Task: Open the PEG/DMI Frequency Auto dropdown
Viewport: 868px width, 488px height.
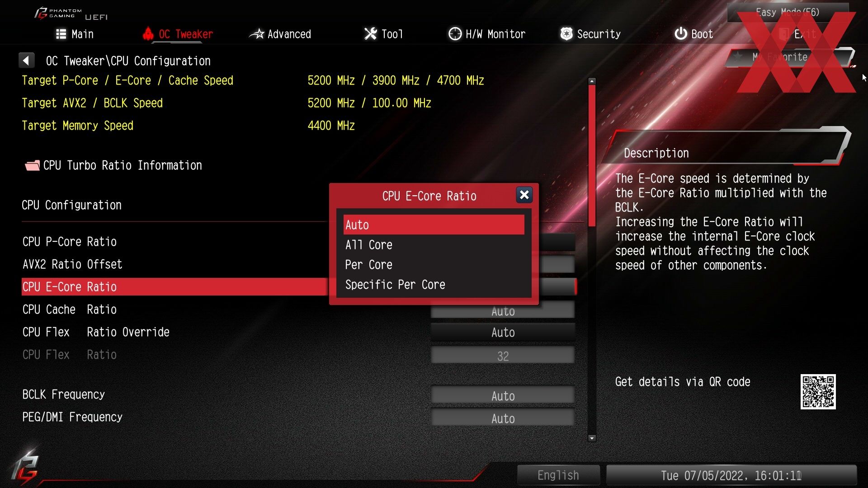Action: [x=503, y=418]
